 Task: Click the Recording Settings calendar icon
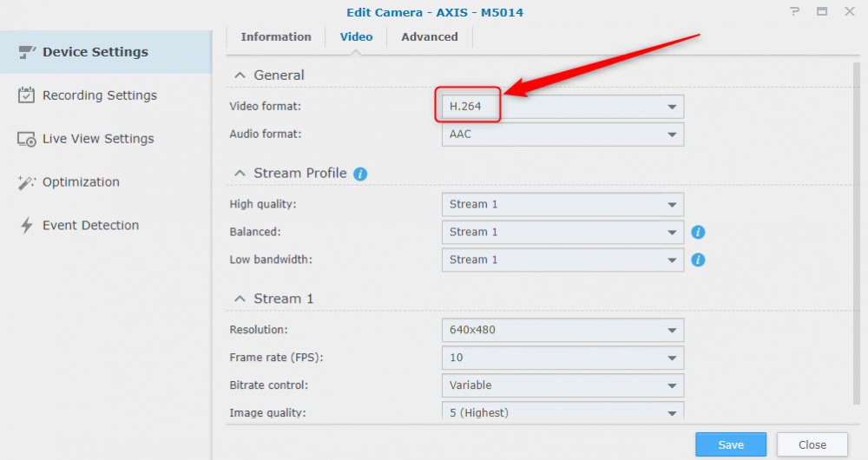(27, 95)
